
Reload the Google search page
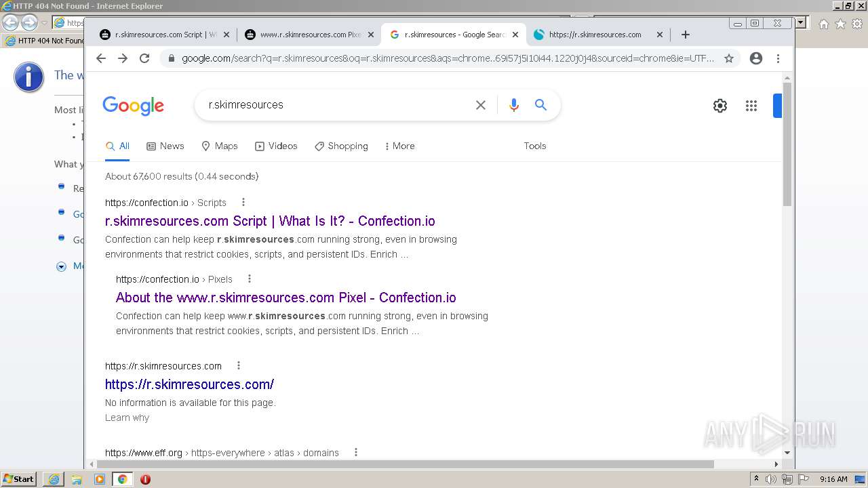click(x=144, y=58)
